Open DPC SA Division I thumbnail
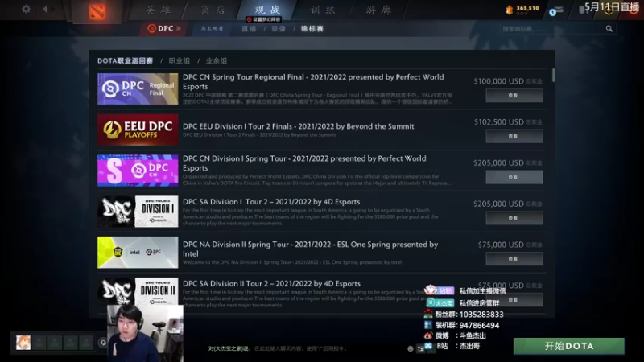This screenshot has height=362, width=644. 138,212
